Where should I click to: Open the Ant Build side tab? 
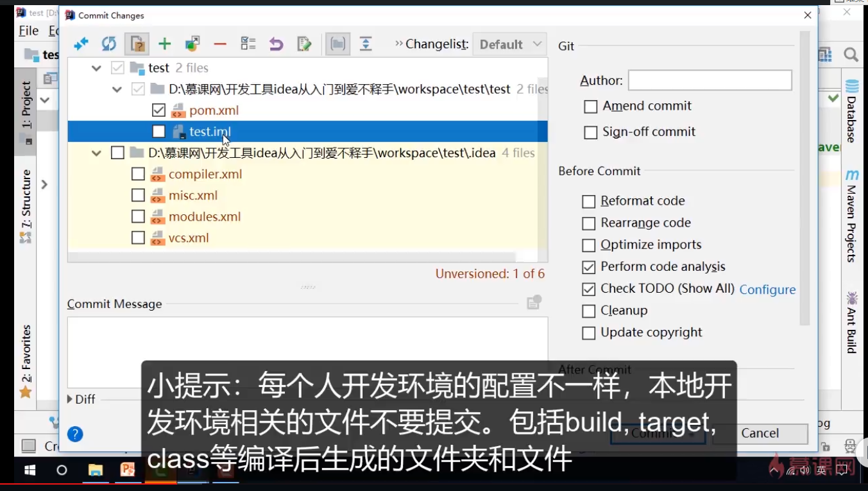851,322
